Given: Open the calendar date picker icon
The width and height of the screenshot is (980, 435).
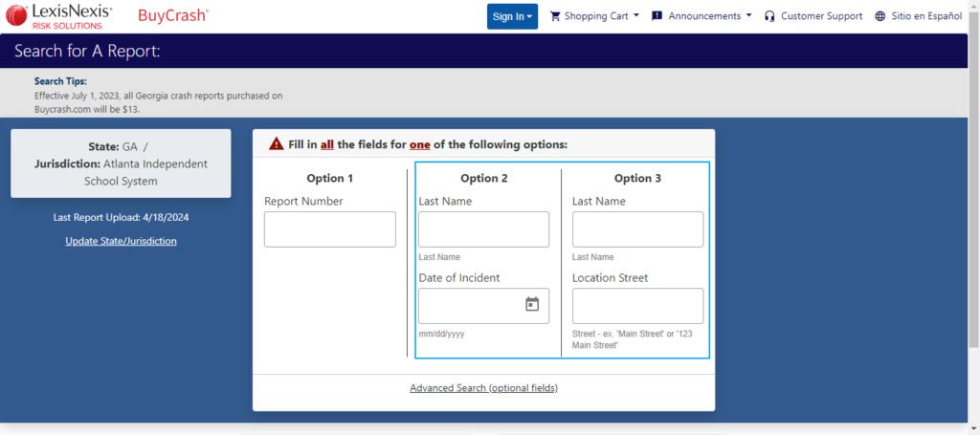Looking at the screenshot, I should [x=532, y=305].
